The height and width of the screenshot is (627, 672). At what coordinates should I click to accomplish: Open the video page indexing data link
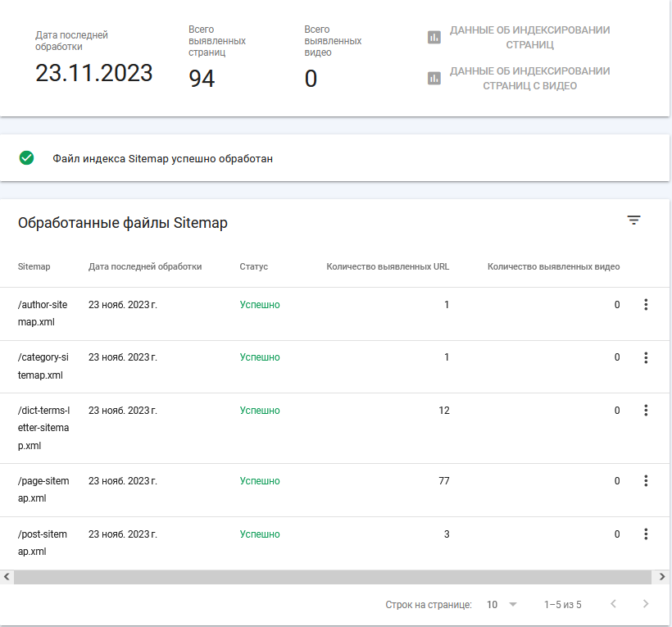(529, 79)
